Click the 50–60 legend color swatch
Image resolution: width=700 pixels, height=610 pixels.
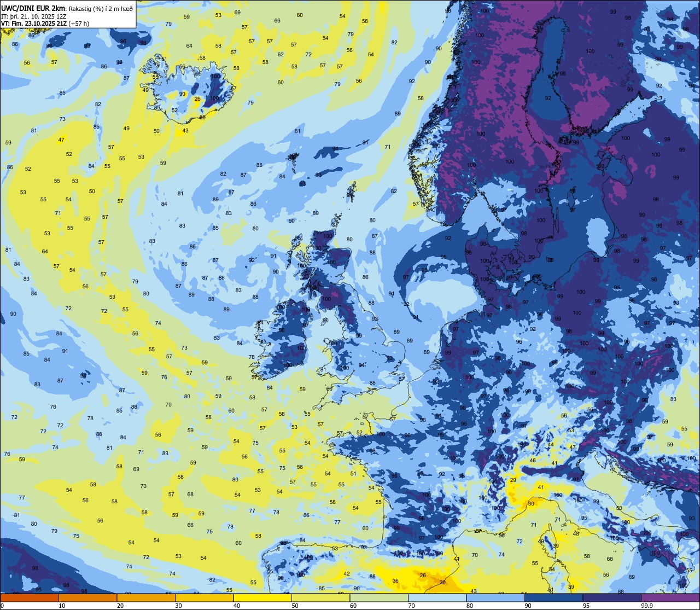(320, 597)
